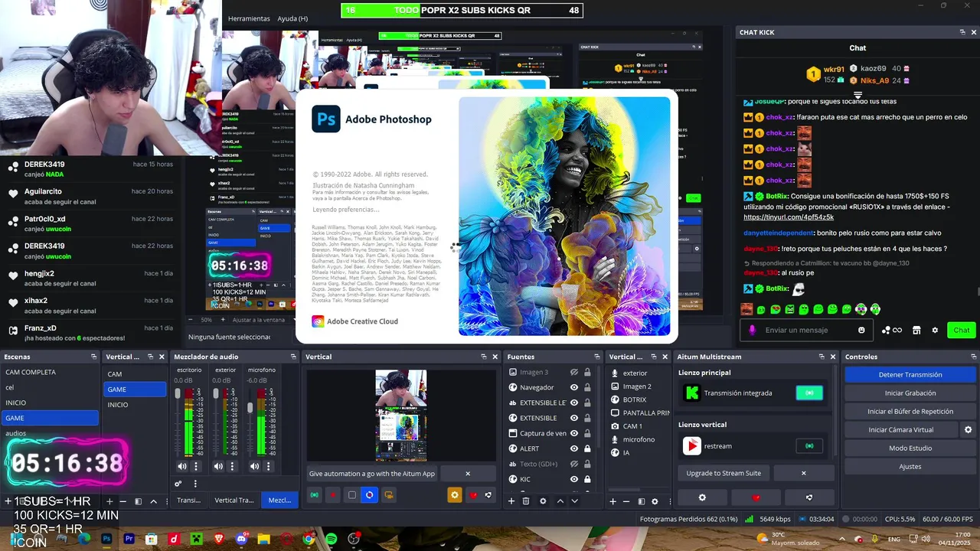
Task: Add a new source in Fuentes
Action: pyautogui.click(x=511, y=501)
